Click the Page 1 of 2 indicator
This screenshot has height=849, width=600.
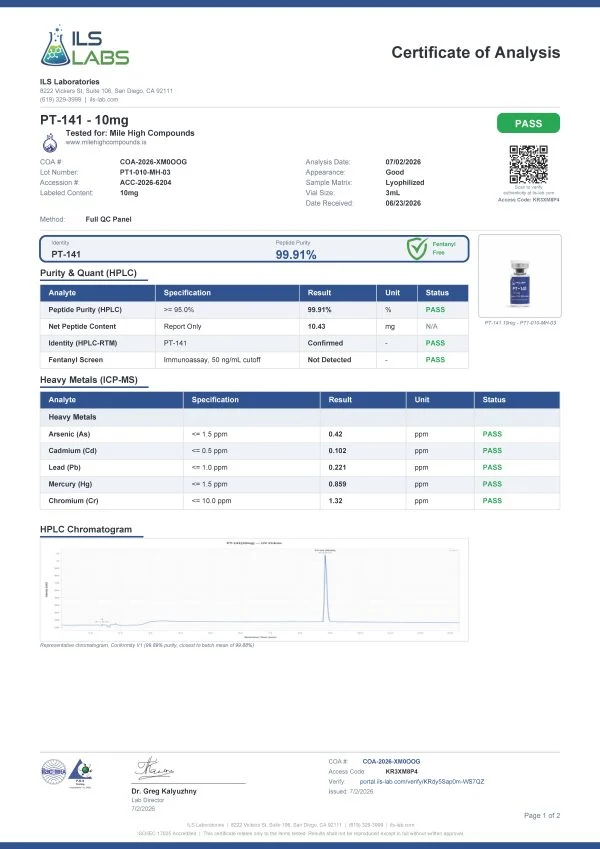click(x=542, y=815)
